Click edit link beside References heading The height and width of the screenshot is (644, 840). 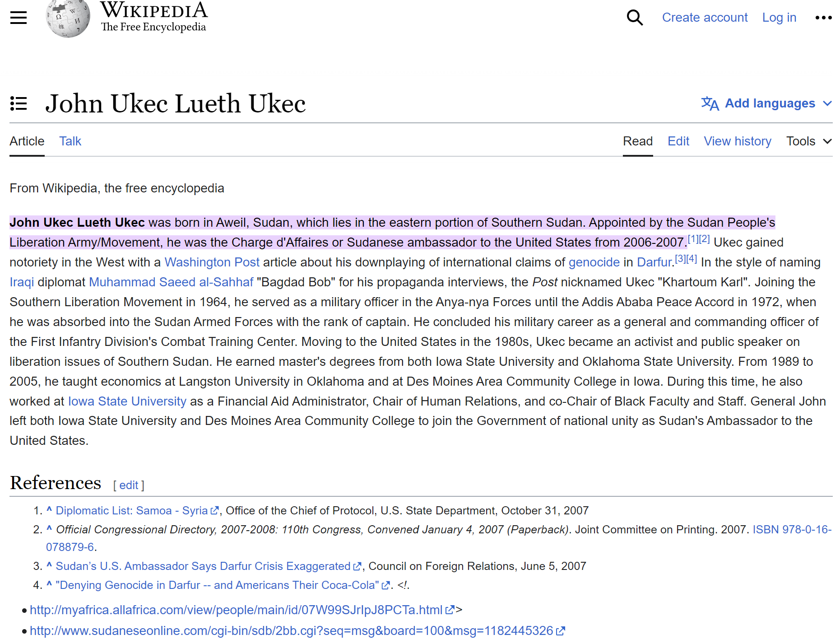click(129, 485)
